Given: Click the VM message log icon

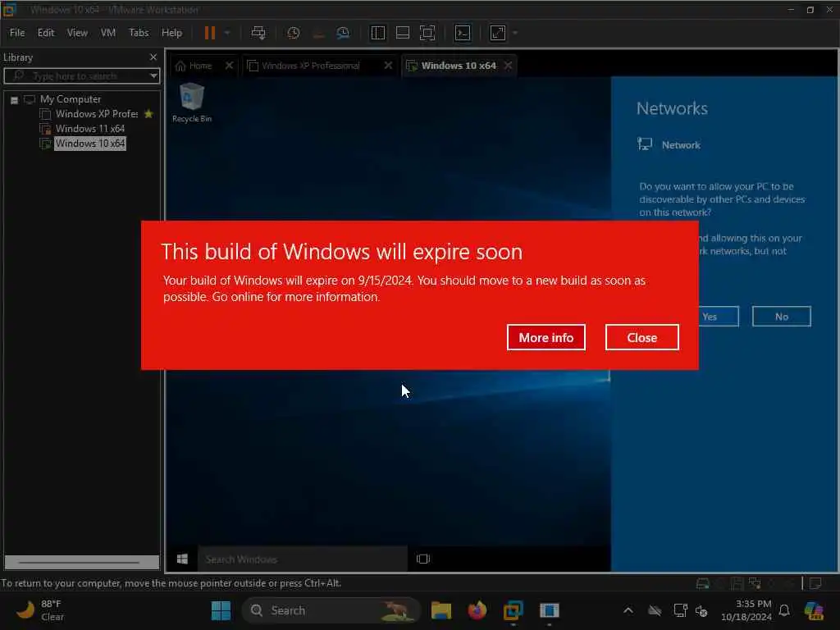Looking at the screenshot, I should [815, 583].
